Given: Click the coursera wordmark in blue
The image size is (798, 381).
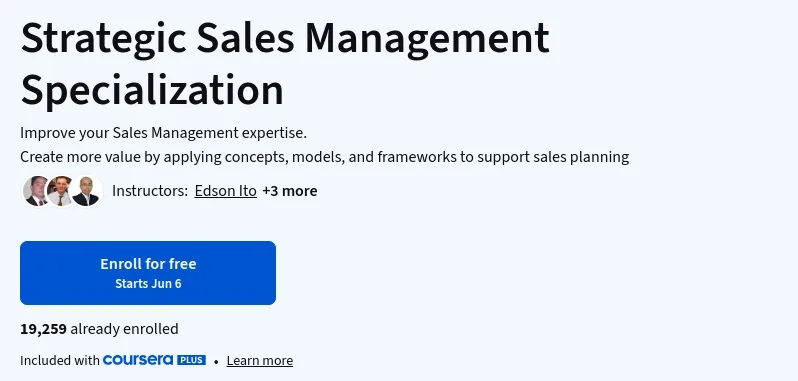Looking at the screenshot, I should point(138,360).
